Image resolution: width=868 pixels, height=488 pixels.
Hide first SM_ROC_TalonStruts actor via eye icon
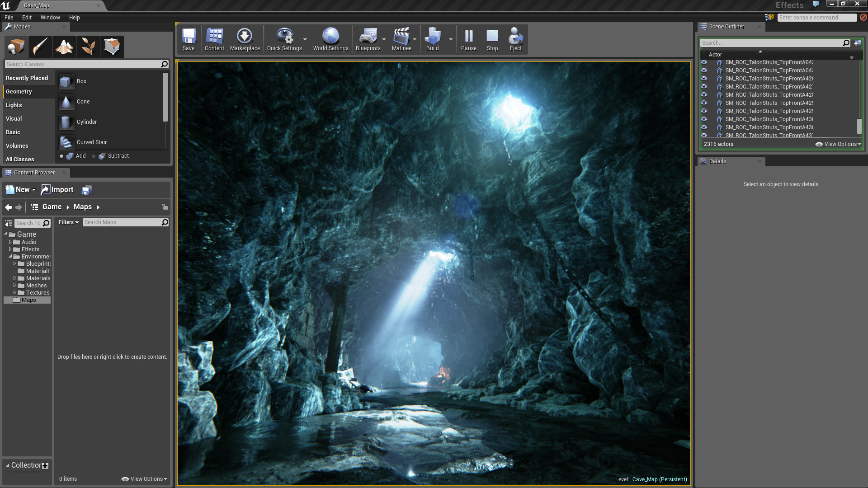click(704, 62)
